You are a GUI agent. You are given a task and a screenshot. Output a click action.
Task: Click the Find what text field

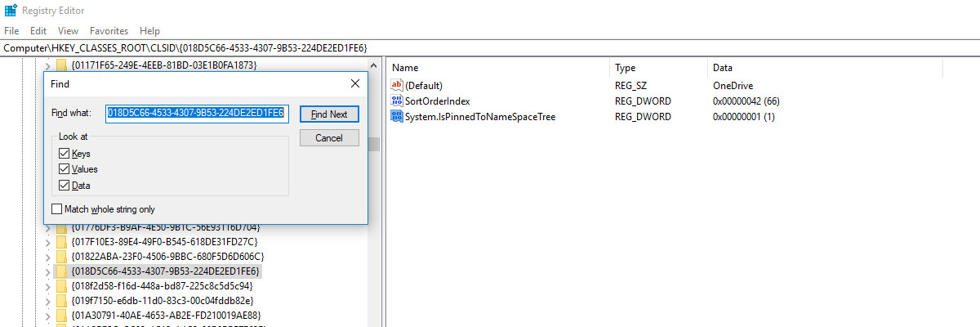point(195,113)
